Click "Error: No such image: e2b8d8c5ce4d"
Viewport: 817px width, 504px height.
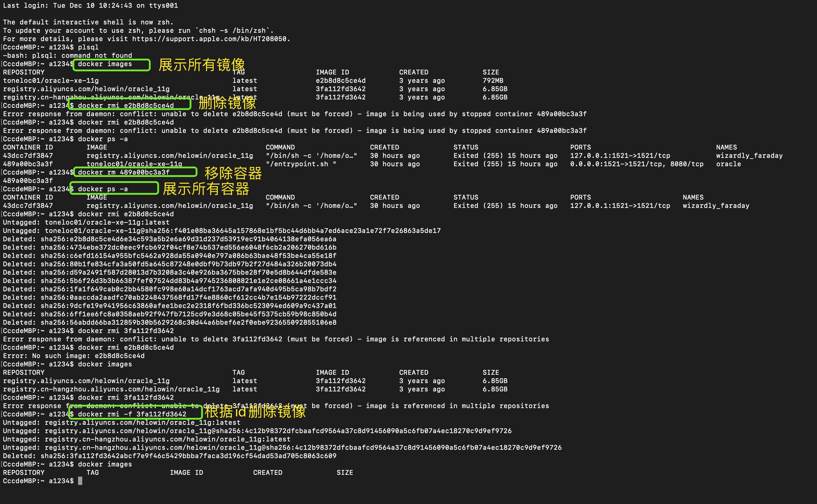click(74, 355)
